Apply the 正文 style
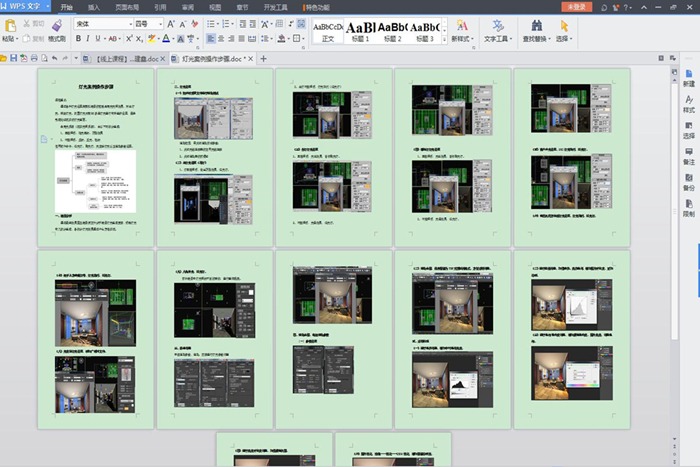This screenshot has width=700, height=467. coord(328,31)
